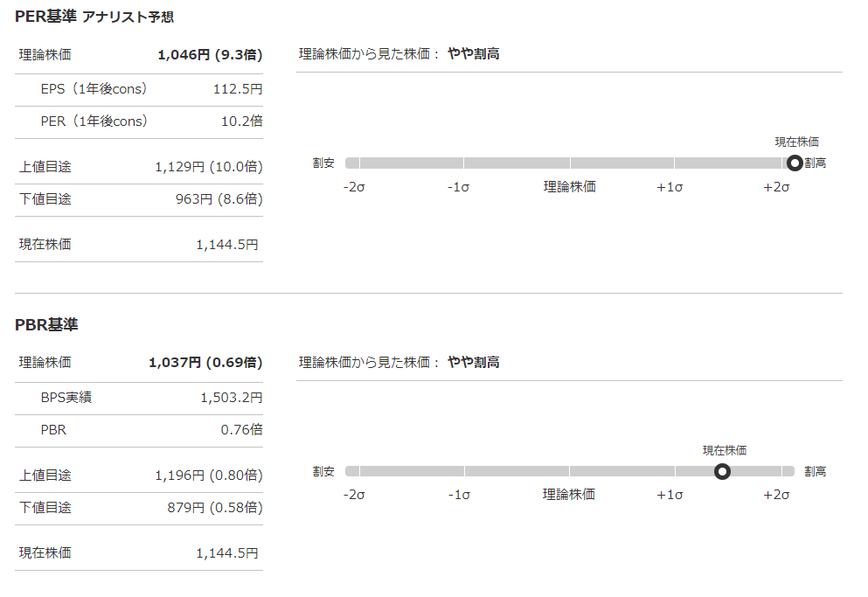This screenshot has height=597, width=868.
Task: Click PBR section やや割高 assessment text
Action: tap(473, 362)
